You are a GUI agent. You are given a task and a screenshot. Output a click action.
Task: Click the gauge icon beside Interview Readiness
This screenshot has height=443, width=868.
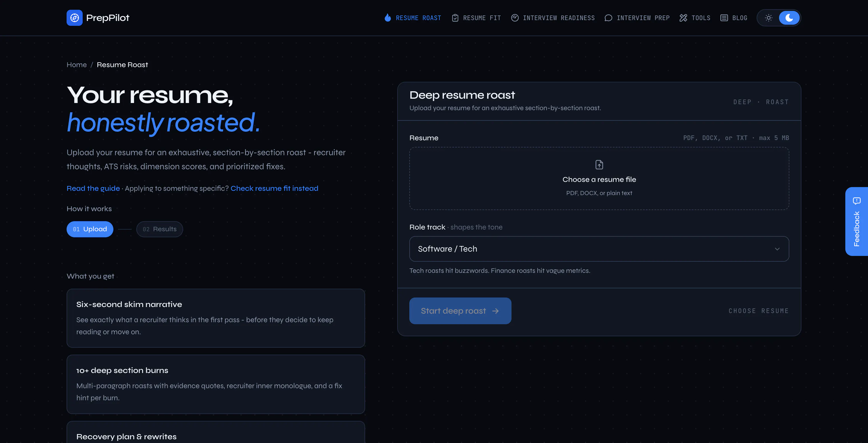click(x=515, y=18)
